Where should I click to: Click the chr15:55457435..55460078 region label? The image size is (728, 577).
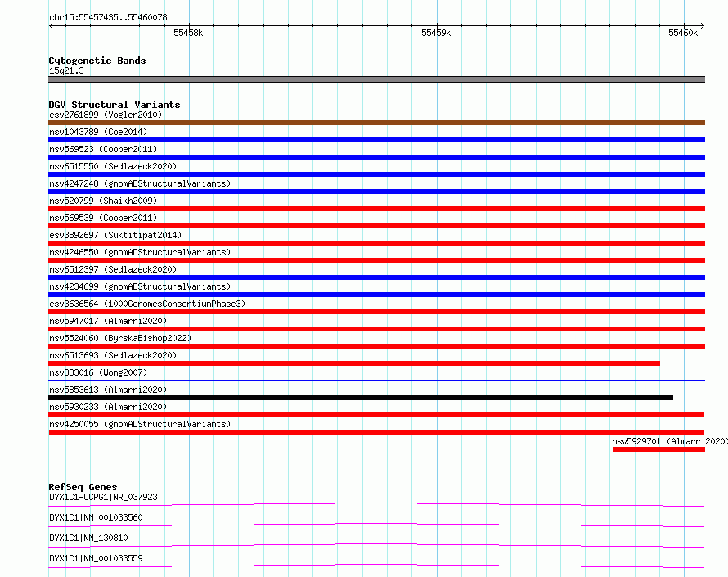point(108,18)
